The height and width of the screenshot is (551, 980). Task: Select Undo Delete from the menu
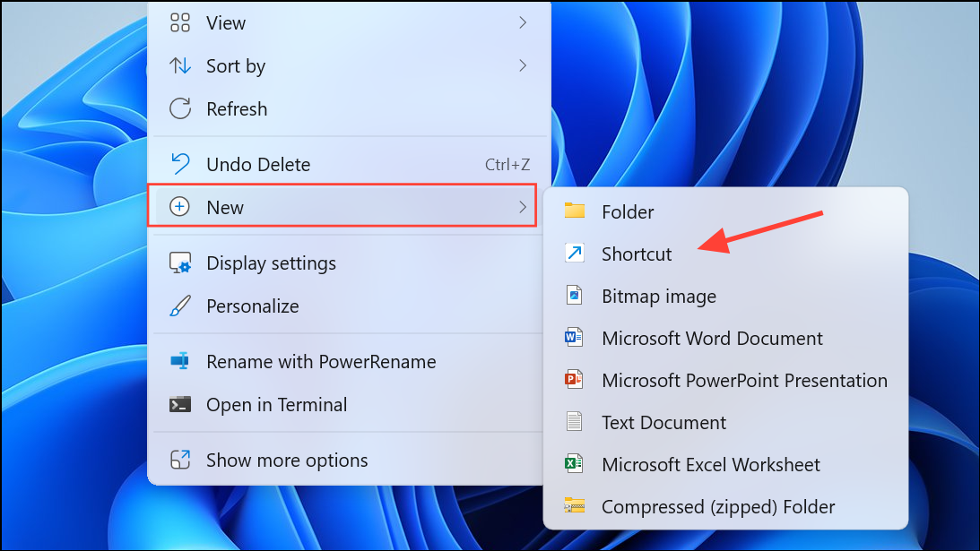pyautogui.click(x=257, y=164)
